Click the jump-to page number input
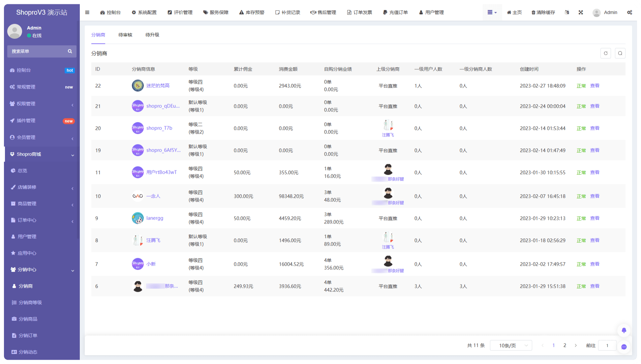The image size is (641, 364). coord(607,346)
